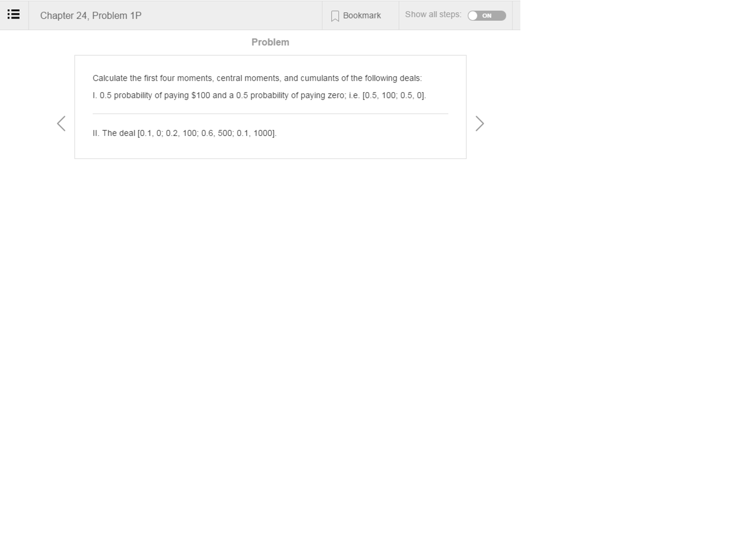Click the Problem heading
Image resolution: width=756 pixels, height=552 pixels.
click(x=270, y=42)
